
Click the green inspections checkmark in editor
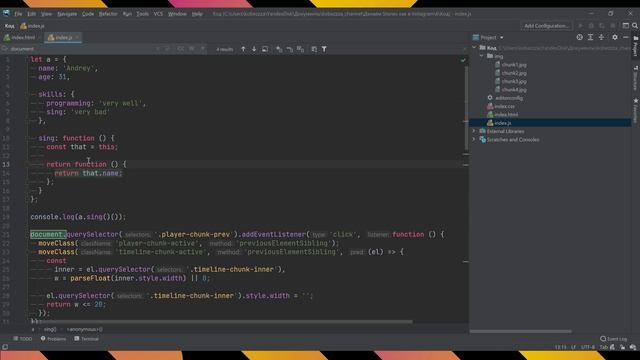click(x=463, y=60)
